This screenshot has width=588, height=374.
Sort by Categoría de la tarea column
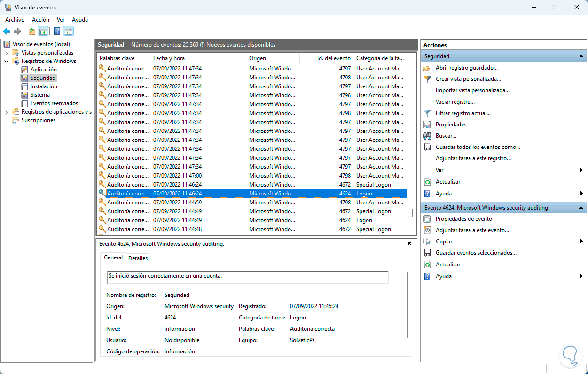(x=380, y=58)
